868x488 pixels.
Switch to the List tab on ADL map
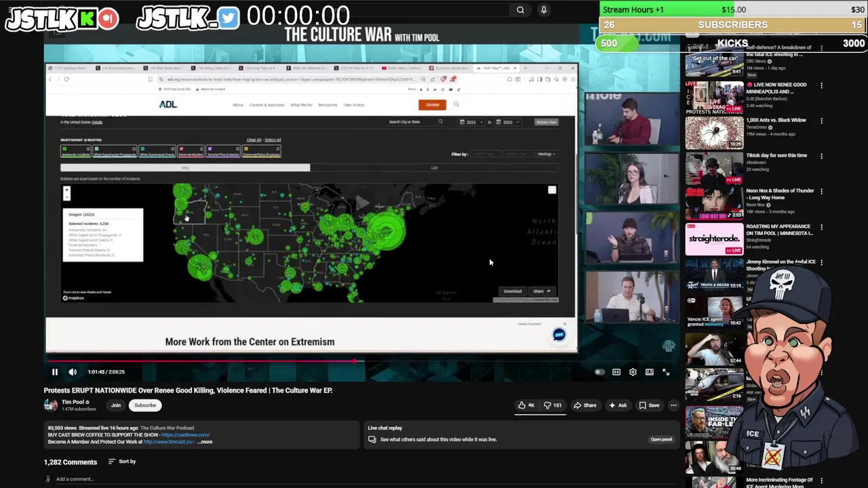(x=434, y=167)
